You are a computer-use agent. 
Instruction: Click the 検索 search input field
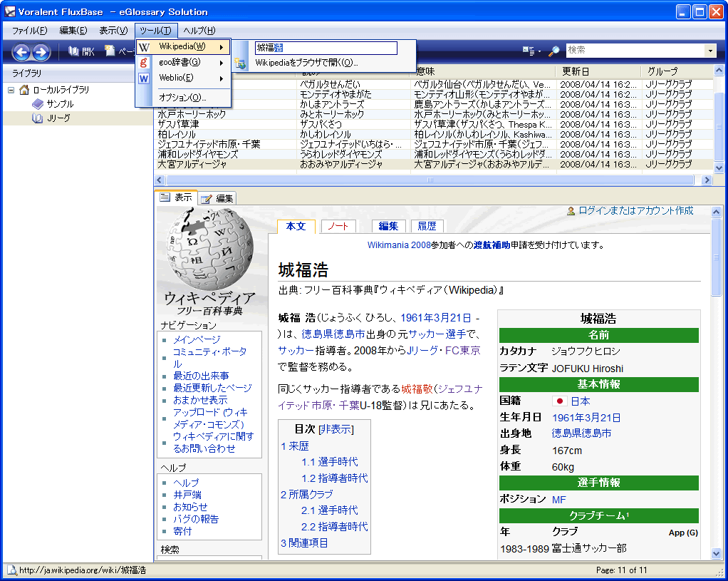635,51
